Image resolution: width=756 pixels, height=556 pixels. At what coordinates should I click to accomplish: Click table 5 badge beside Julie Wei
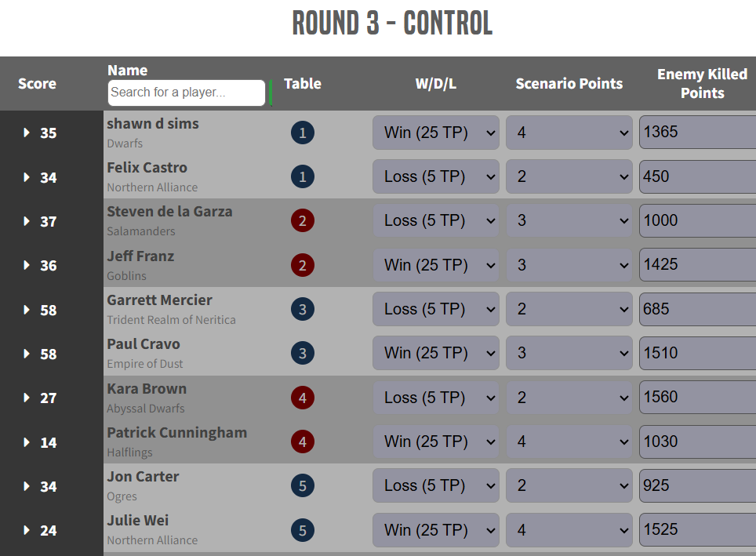pos(303,530)
